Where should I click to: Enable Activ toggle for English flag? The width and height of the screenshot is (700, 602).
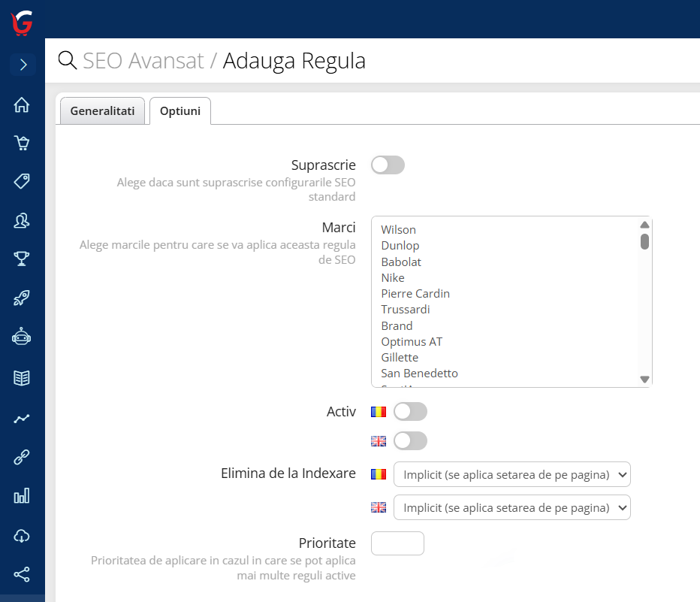(x=410, y=441)
